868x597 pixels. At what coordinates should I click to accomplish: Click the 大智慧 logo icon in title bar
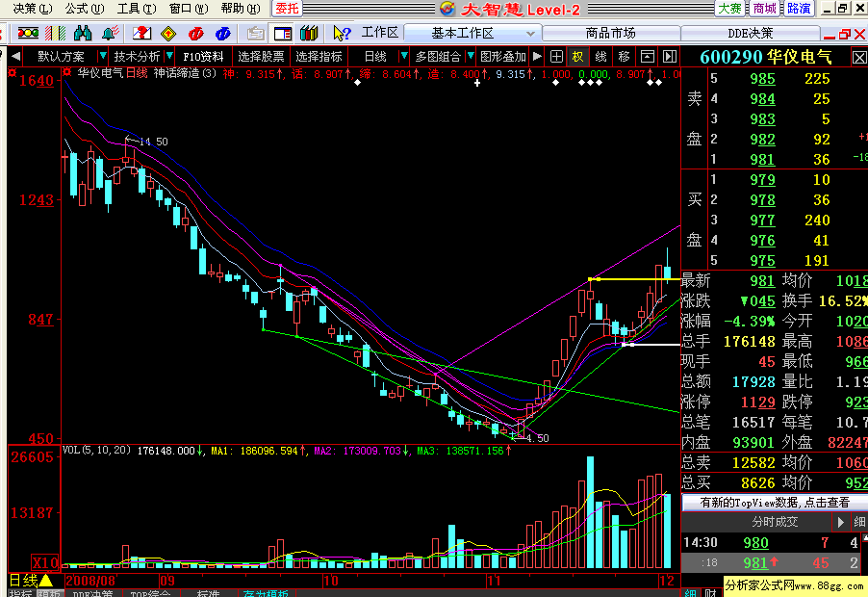coord(447,9)
